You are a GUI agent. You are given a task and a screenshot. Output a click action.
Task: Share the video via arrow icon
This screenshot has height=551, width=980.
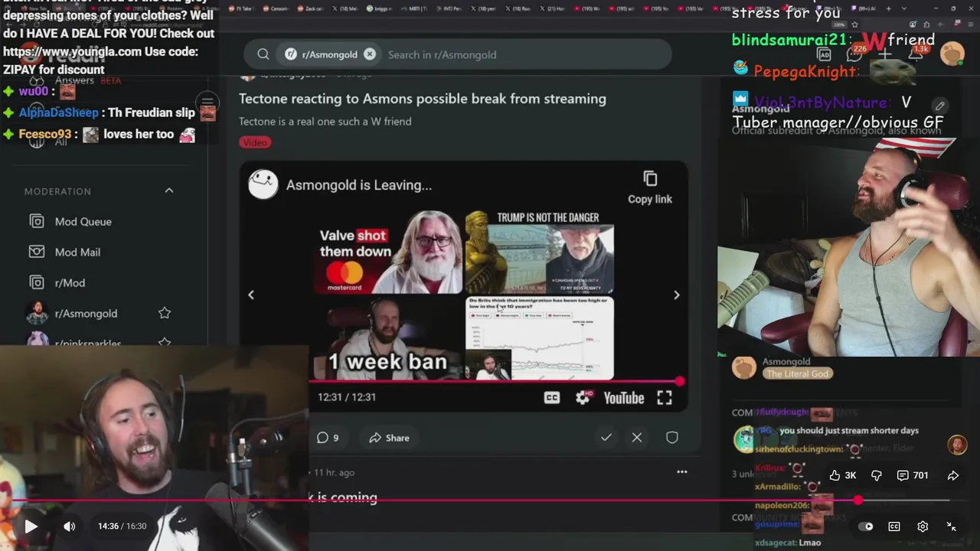953,475
